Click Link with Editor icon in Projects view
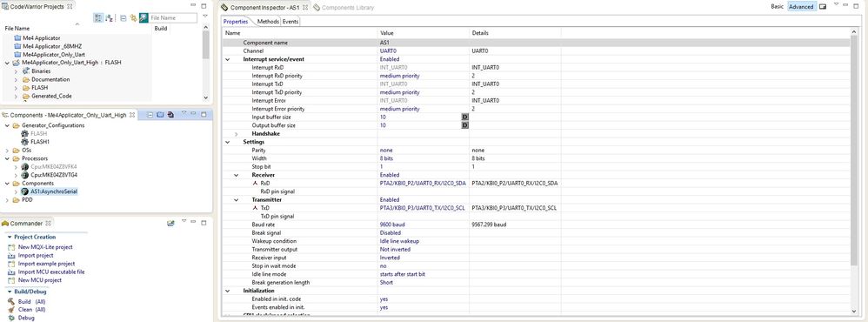Viewport: 868px width, 322px height. pyautogui.click(x=133, y=17)
